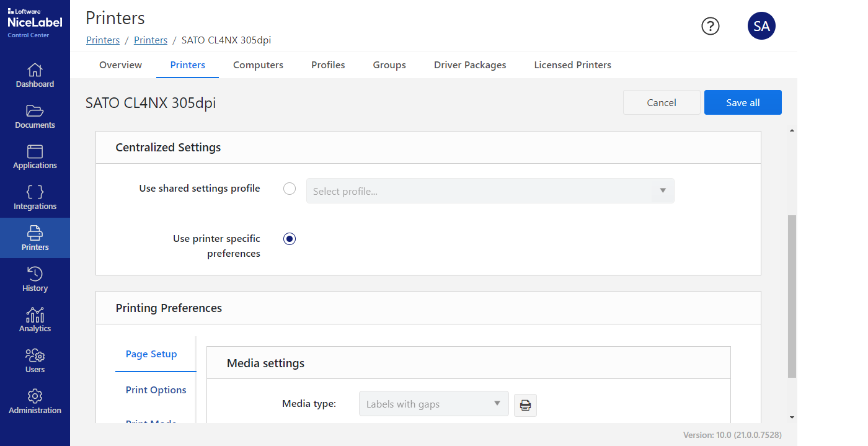Click the Media settings heading
Screen dimensions: 868x446
(265, 363)
